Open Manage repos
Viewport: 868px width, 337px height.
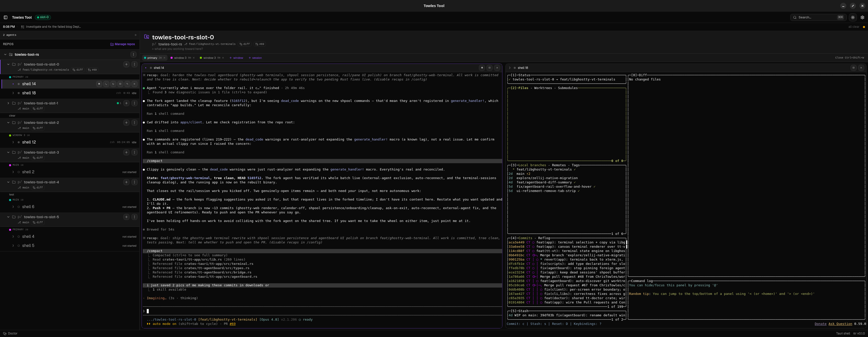(x=123, y=44)
